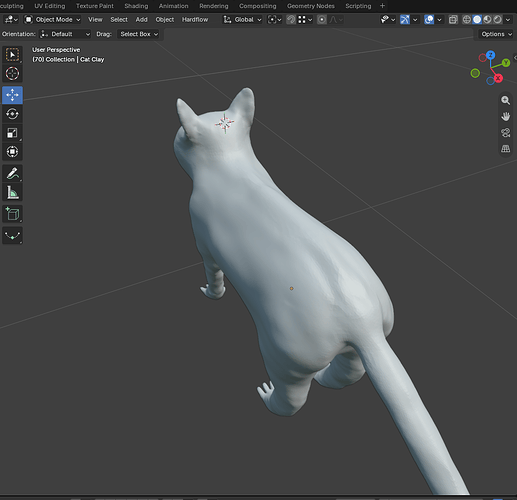Screen dimensions: 517x500
Task: Open the editor type selector icon
Action: (11, 20)
